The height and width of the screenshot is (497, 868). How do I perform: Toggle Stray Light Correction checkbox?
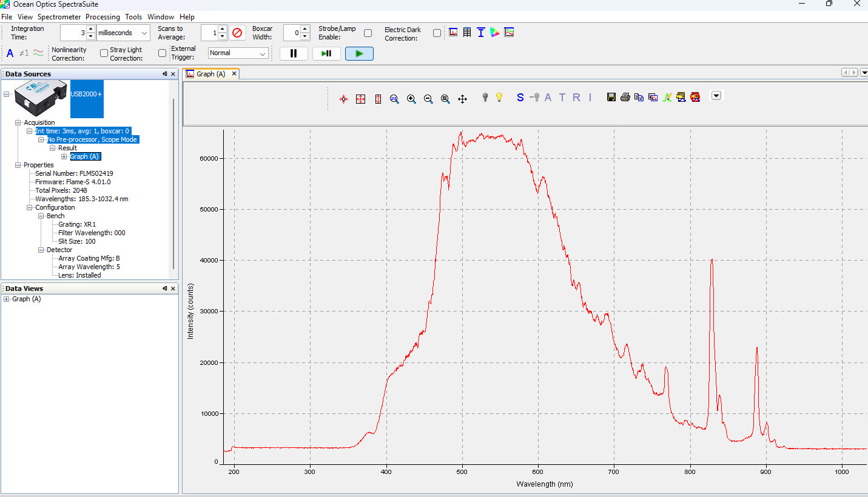[x=162, y=53]
